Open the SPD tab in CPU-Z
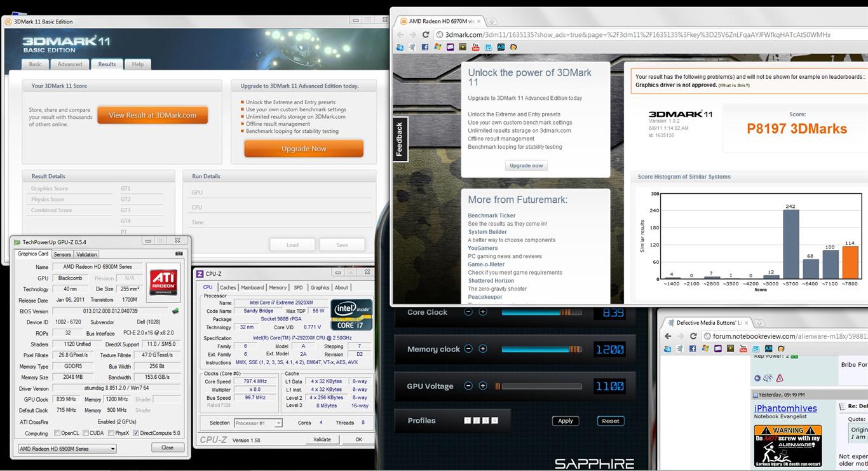Screen dimensions: 868x471 (299, 287)
